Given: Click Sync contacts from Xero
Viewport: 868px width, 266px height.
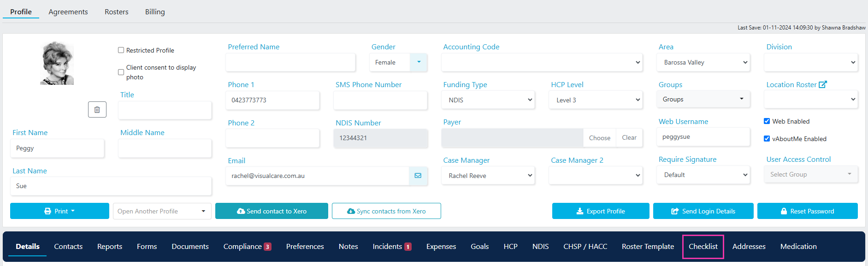Looking at the screenshot, I should click(386, 211).
